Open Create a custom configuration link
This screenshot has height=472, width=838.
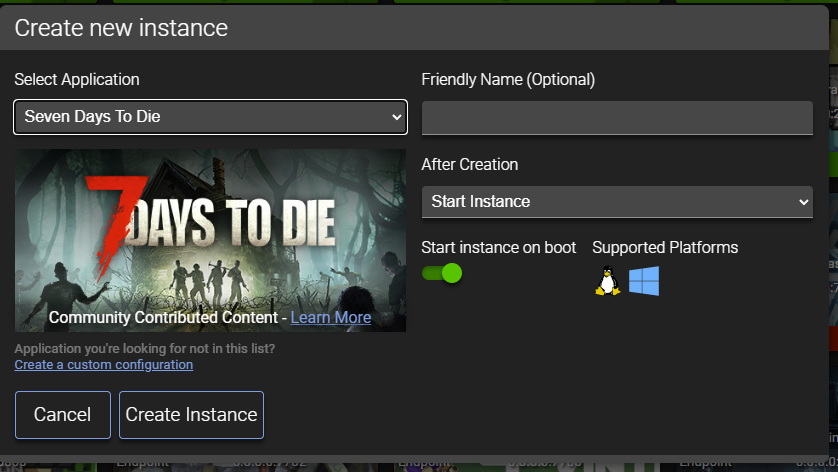104,365
